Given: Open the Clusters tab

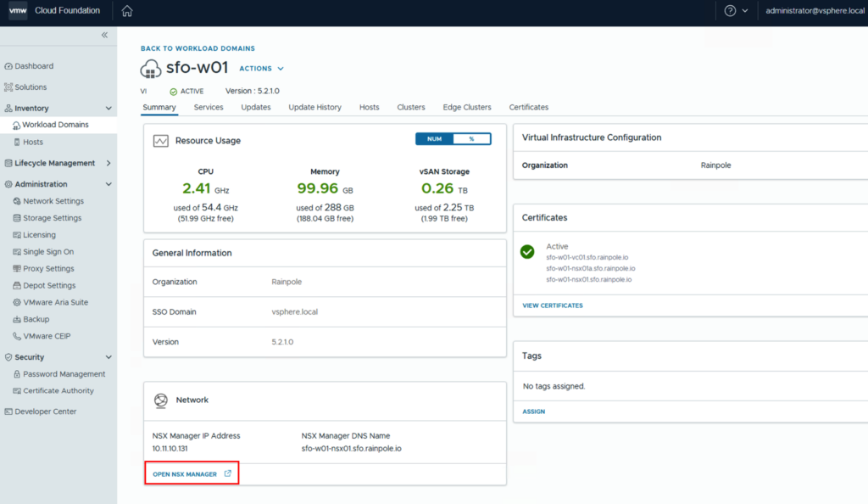Looking at the screenshot, I should pos(411,108).
